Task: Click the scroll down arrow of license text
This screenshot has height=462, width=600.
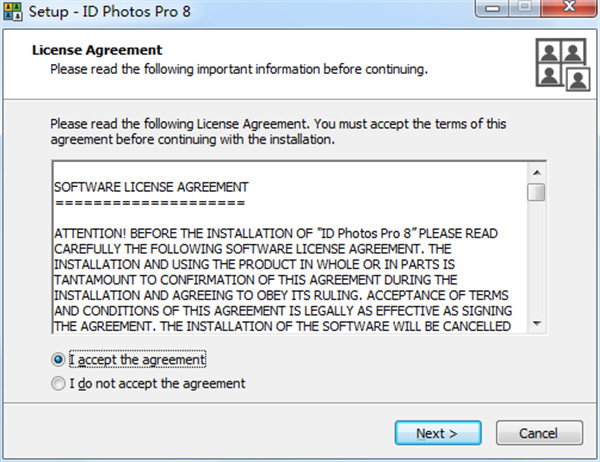Action: (536, 324)
